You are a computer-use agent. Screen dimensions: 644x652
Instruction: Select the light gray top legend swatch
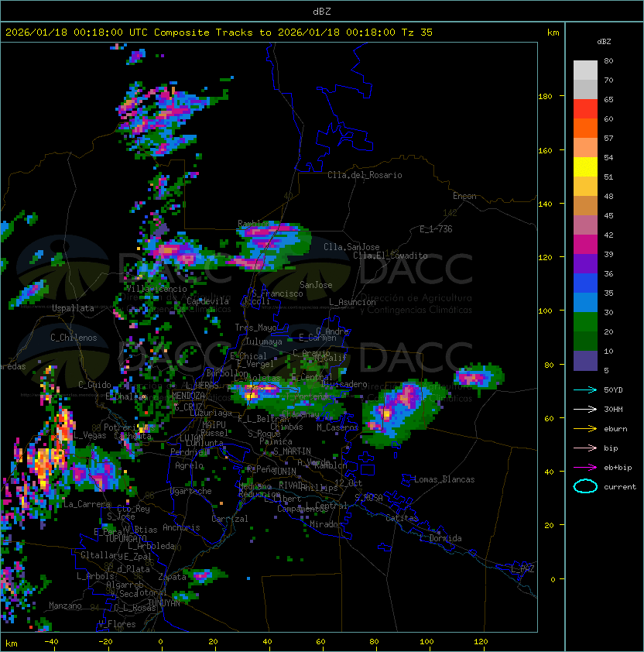pyautogui.click(x=585, y=70)
